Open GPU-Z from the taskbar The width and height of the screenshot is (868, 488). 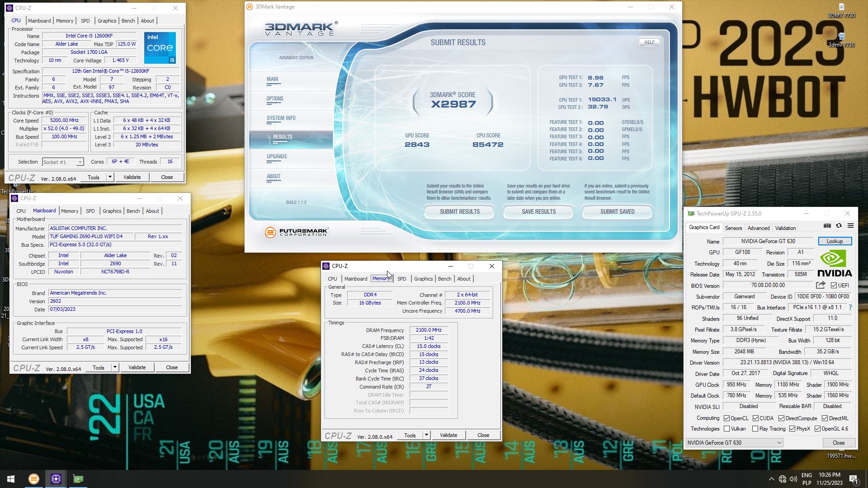click(78, 479)
